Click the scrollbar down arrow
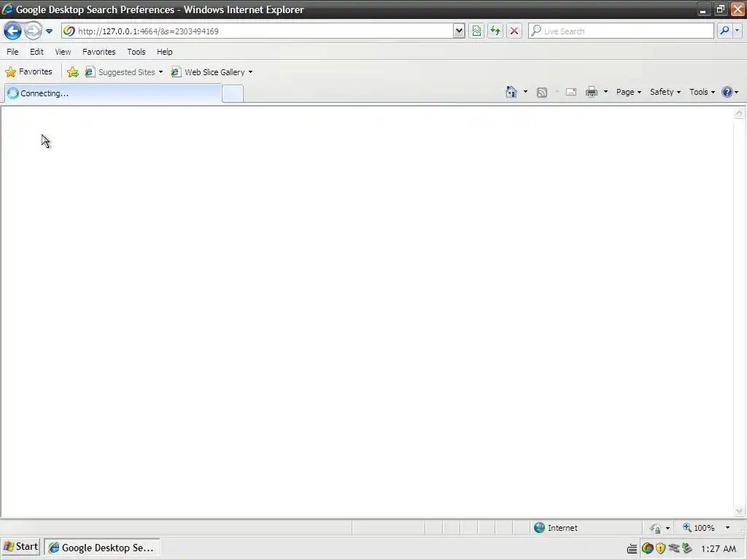Image resolution: width=747 pixels, height=560 pixels. click(x=739, y=511)
